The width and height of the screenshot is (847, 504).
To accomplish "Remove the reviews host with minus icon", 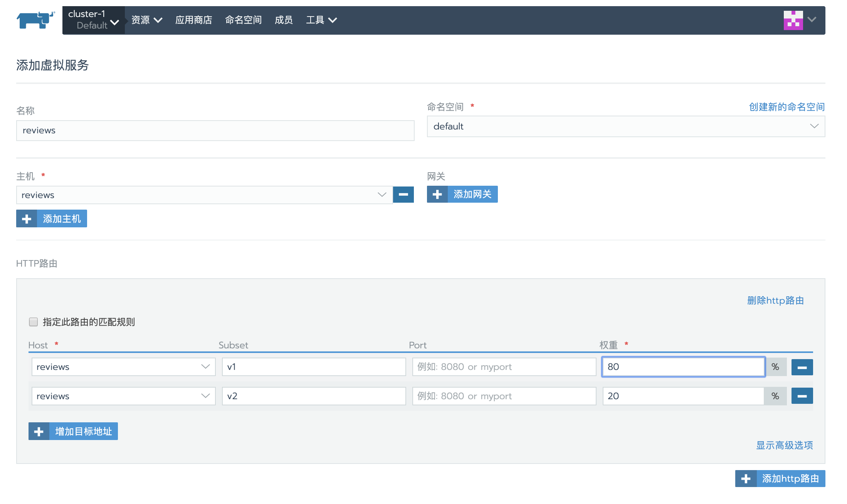I will click(403, 195).
